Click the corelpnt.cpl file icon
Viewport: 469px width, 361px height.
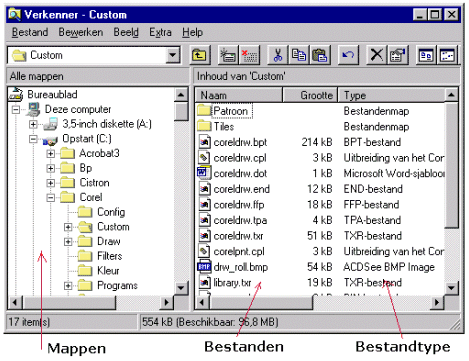204,251
